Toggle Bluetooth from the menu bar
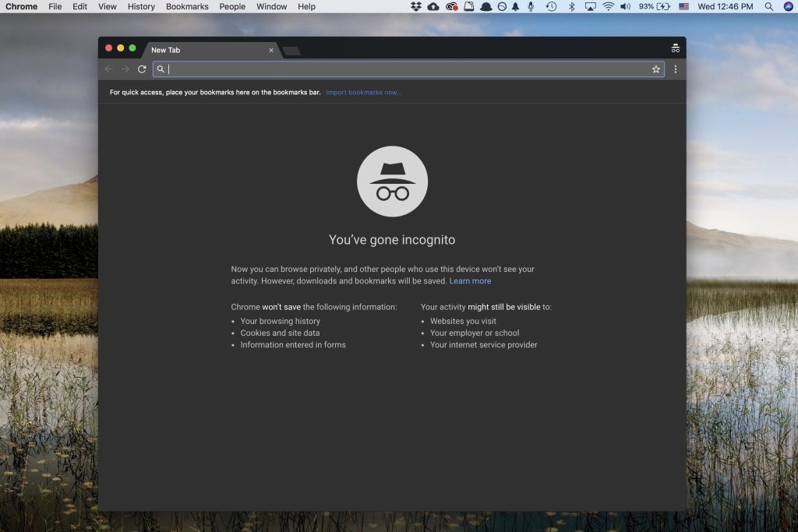Viewport: 798px width, 532px height. pos(573,7)
